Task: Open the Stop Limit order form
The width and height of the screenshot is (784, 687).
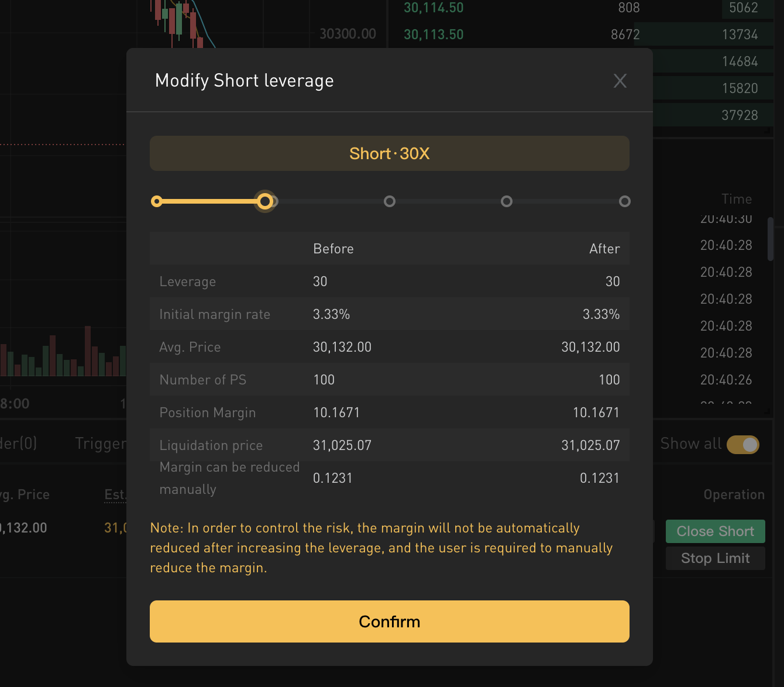Action: click(715, 558)
